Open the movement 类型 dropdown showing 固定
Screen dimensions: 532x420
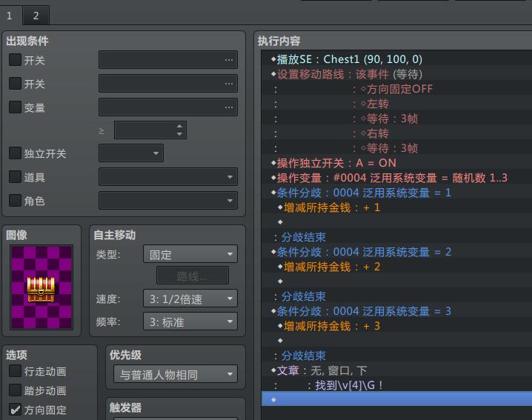[190, 254]
